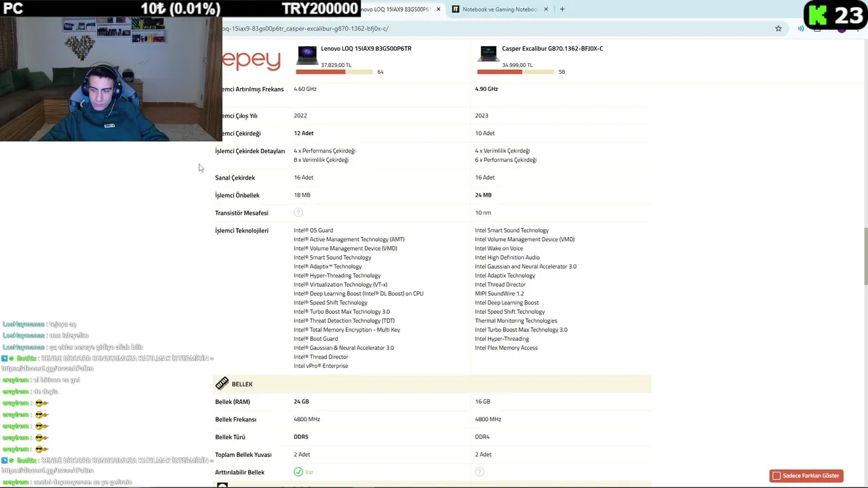Select the Casper '4.90 GHz' frequency value
The height and width of the screenshot is (488, 868).
click(x=486, y=89)
